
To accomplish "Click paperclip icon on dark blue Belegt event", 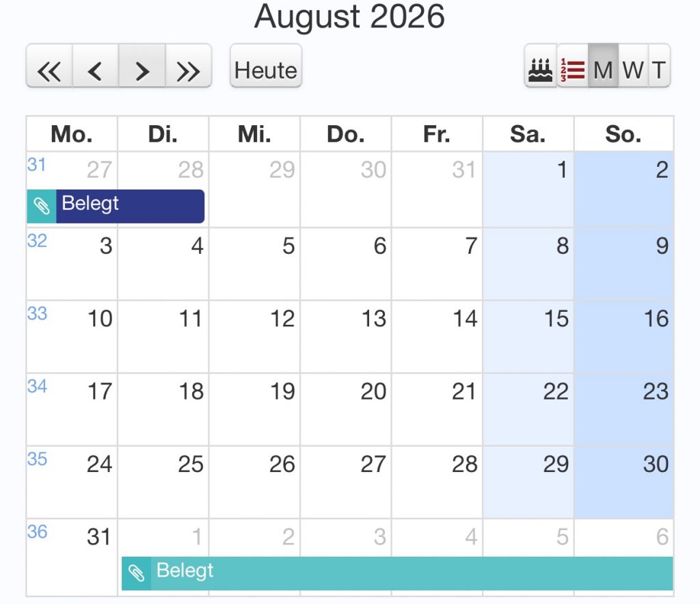I will 42,207.
